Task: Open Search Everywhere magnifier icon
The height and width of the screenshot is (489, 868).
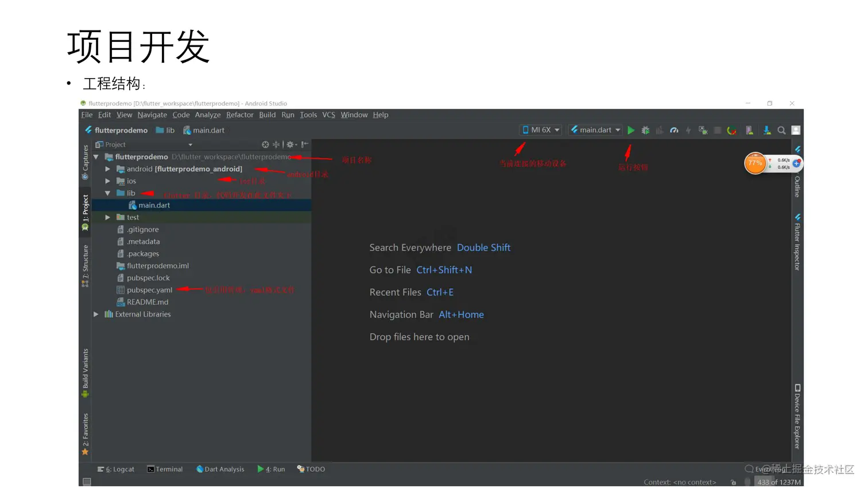Action: (x=781, y=130)
